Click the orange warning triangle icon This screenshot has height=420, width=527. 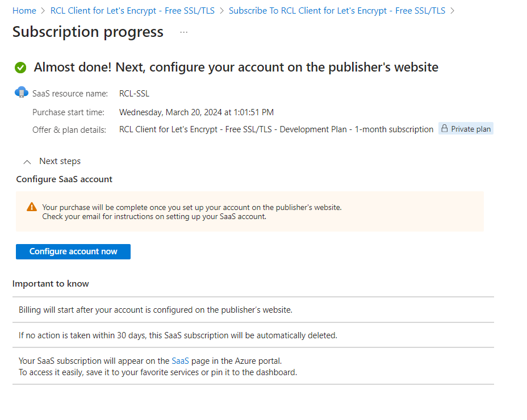(x=32, y=207)
